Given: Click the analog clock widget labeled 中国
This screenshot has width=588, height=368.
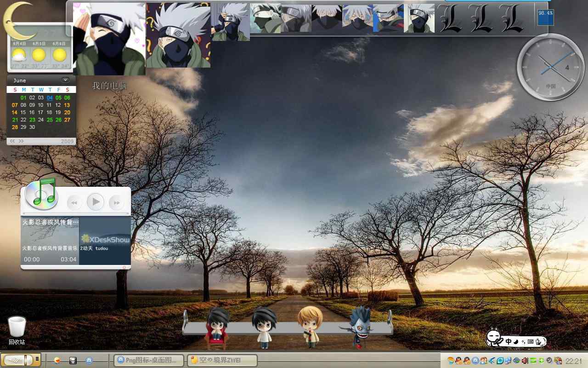Looking at the screenshot, I should pyautogui.click(x=551, y=68).
